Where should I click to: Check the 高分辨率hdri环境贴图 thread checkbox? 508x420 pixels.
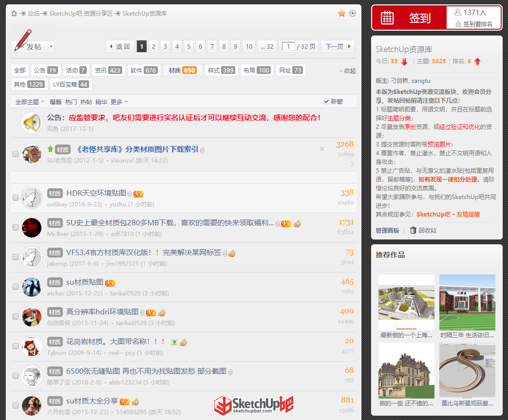click(x=16, y=316)
